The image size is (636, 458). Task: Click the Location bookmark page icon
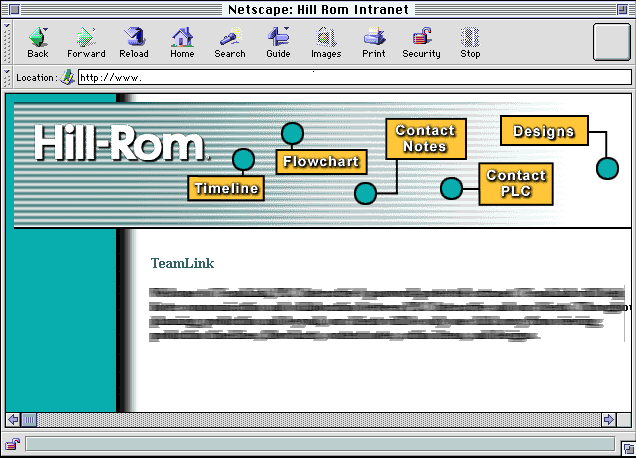67,77
